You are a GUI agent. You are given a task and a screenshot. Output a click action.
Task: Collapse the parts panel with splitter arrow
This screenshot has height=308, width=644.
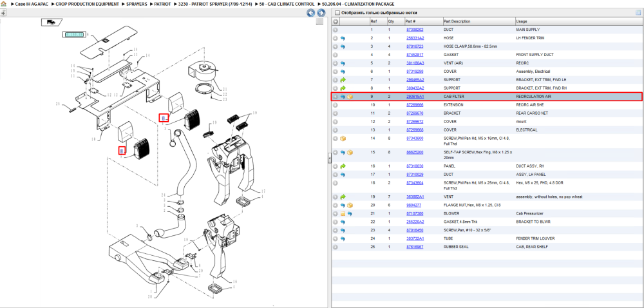[329, 158]
